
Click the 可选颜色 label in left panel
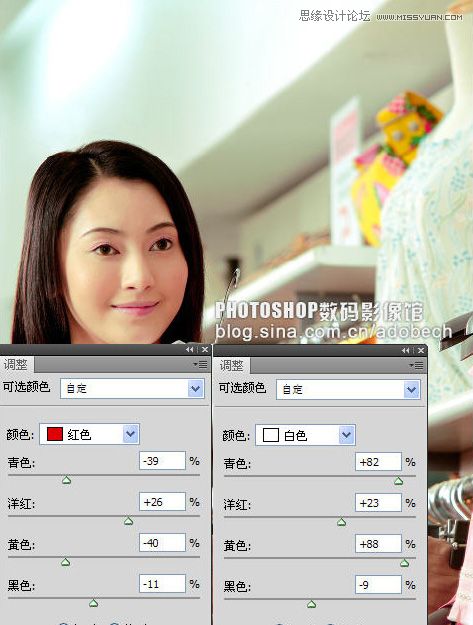coord(26,386)
